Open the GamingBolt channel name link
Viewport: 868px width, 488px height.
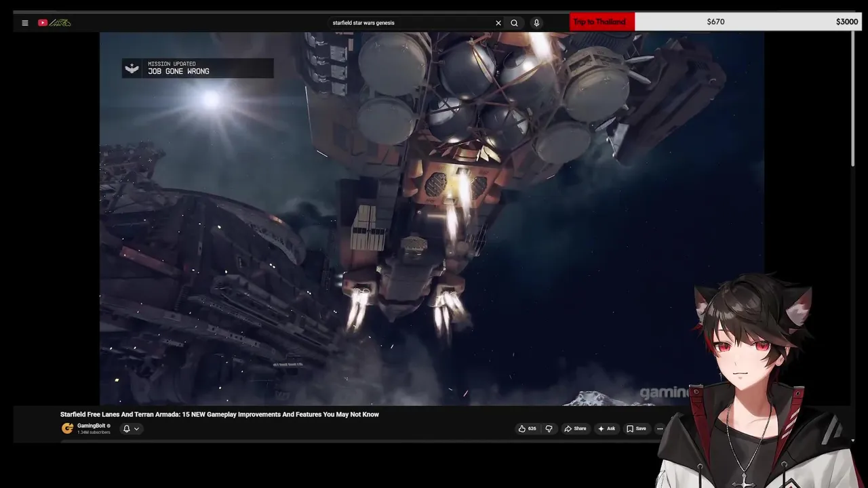[91, 426]
